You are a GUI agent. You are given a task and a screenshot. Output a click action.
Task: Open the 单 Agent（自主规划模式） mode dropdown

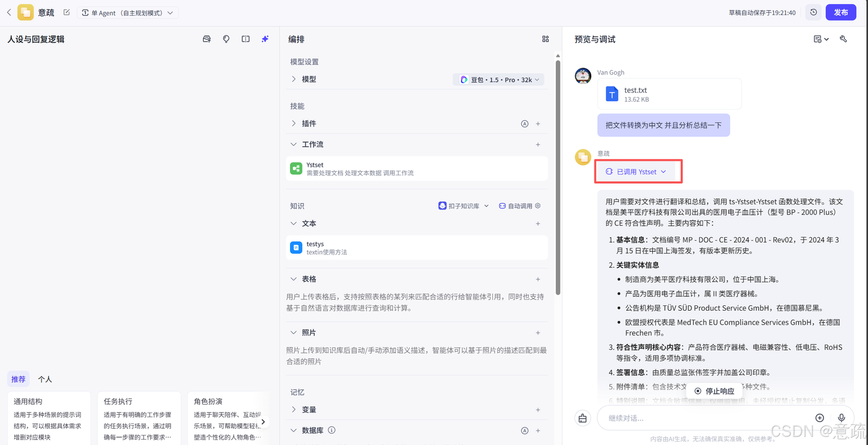128,13
